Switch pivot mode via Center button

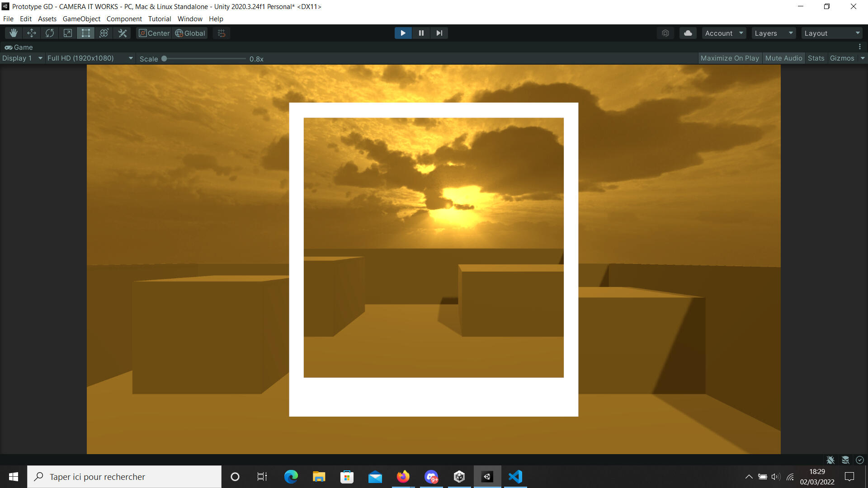coord(154,33)
